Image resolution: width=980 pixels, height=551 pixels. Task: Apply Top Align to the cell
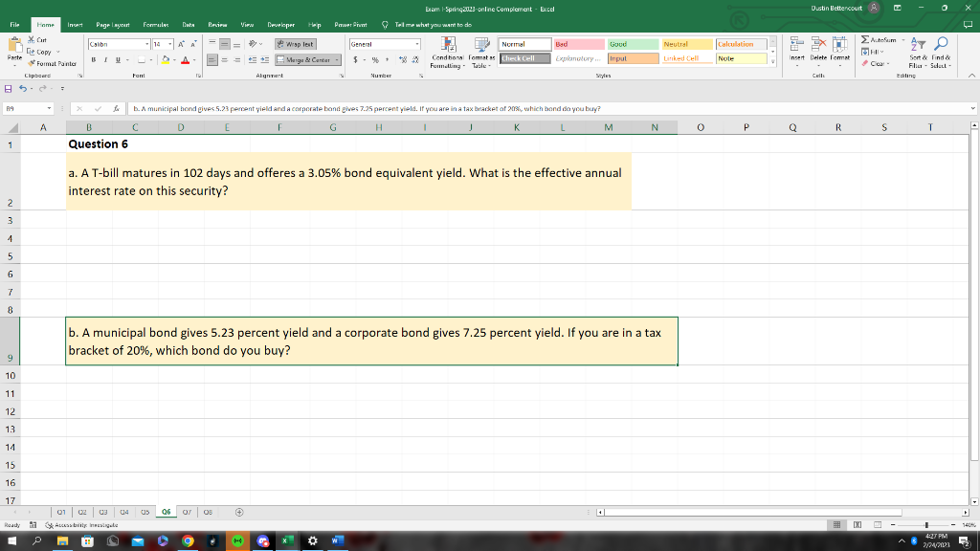(x=212, y=44)
